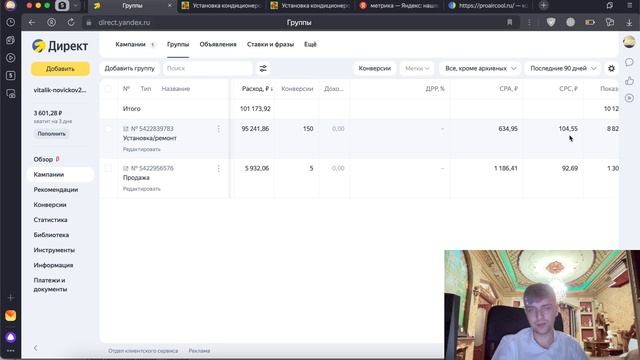Click the CPA, ₽ column header
The width and height of the screenshot is (640, 360).
509,89
